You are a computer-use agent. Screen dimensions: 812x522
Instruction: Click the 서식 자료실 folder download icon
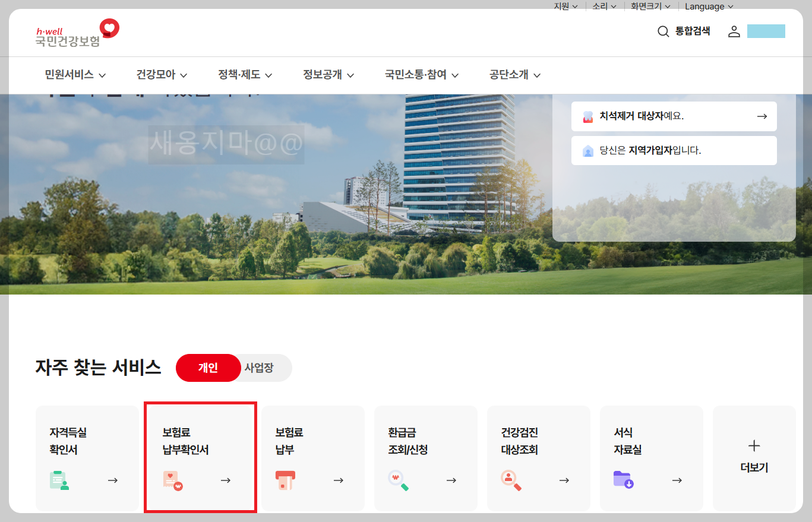[623, 478]
